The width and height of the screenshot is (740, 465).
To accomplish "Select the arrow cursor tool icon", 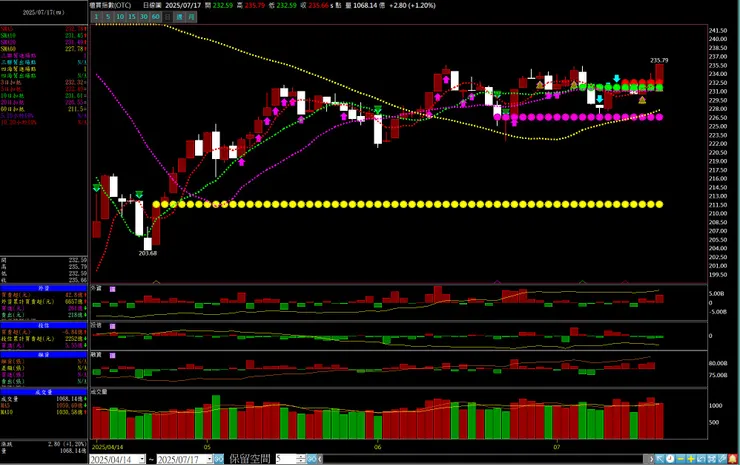I will 659,459.
